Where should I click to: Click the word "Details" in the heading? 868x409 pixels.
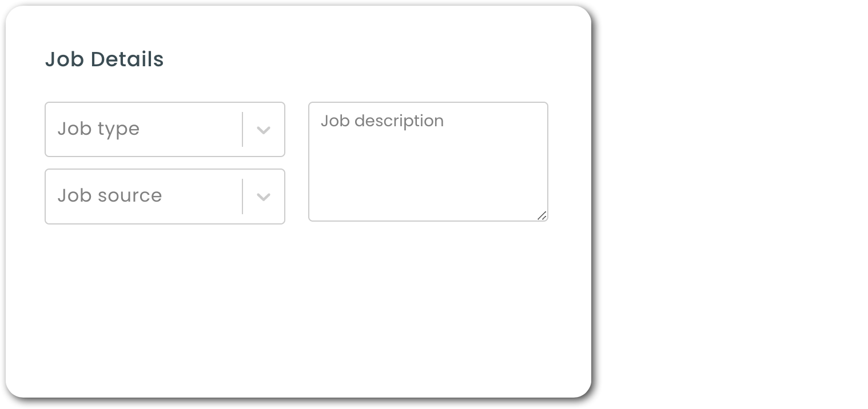pyautogui.click(x=127, y=59)
